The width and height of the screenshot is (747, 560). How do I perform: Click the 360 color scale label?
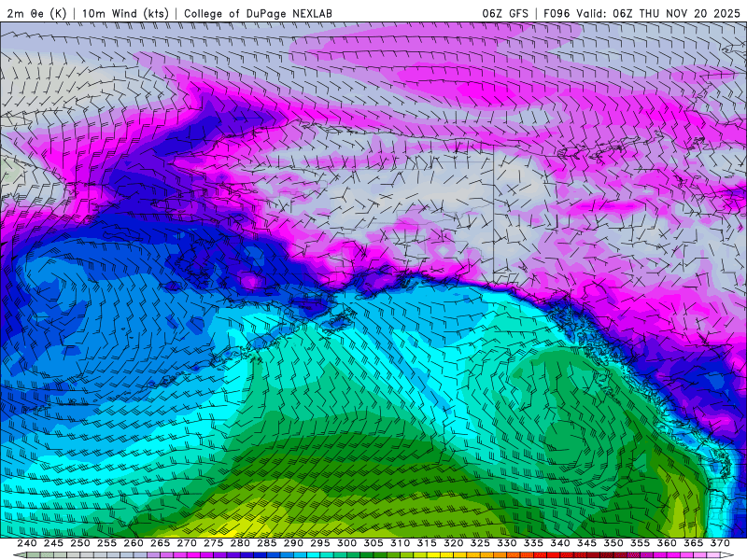click(x=667, y=543)
